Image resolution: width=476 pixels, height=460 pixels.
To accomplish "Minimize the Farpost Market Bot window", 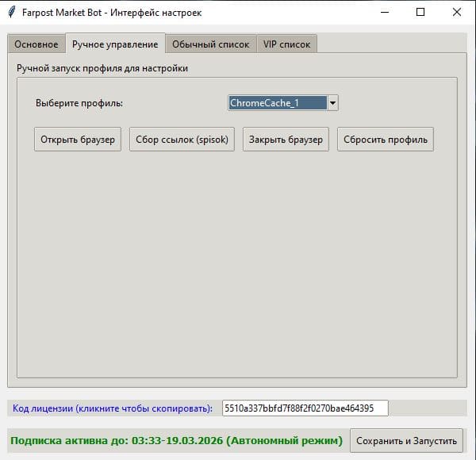I will click(384, 13).
